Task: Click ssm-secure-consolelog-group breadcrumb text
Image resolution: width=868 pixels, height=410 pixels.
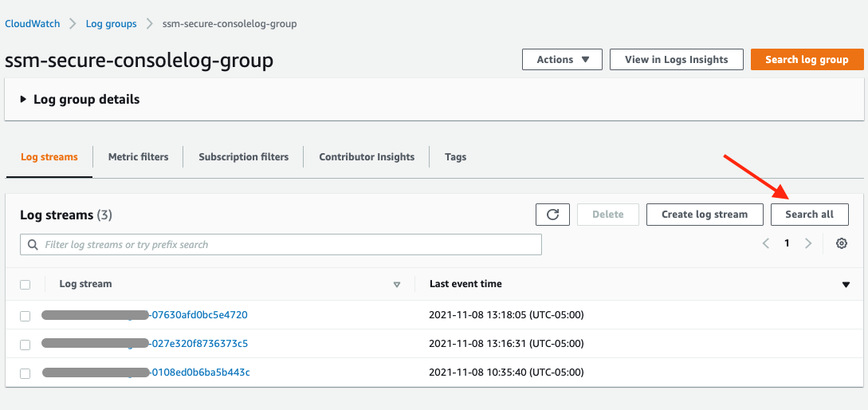Action: tap(230, 24)
